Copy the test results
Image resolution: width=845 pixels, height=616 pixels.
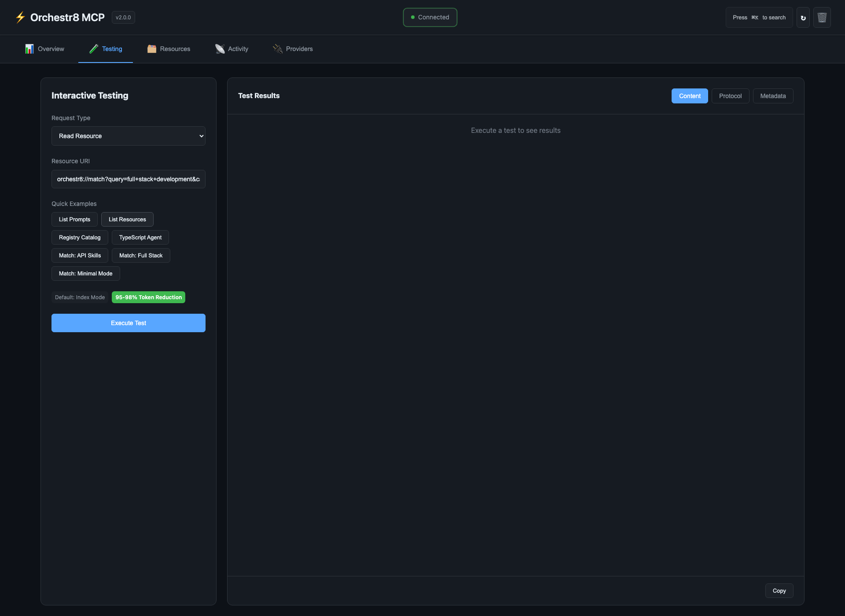pyautogui.click(x=779, y=591)
